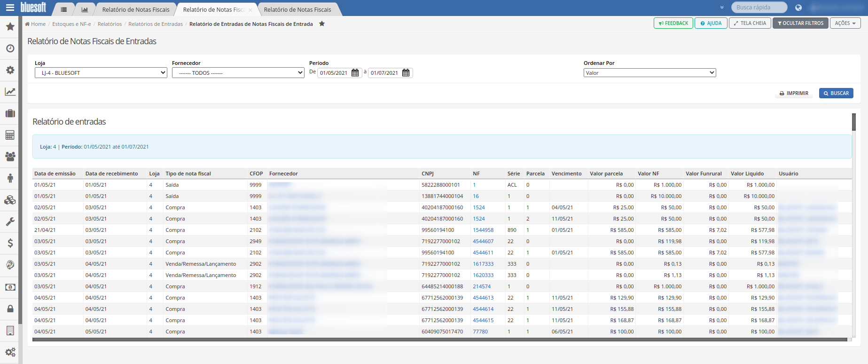Screen dimensions: 868x364
Task: Close the active Relatório de Notas tab
Action: [250, 10]
